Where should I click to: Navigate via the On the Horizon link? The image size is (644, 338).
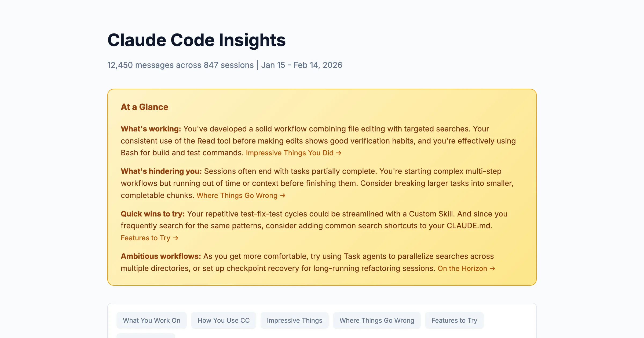[462, 268]
